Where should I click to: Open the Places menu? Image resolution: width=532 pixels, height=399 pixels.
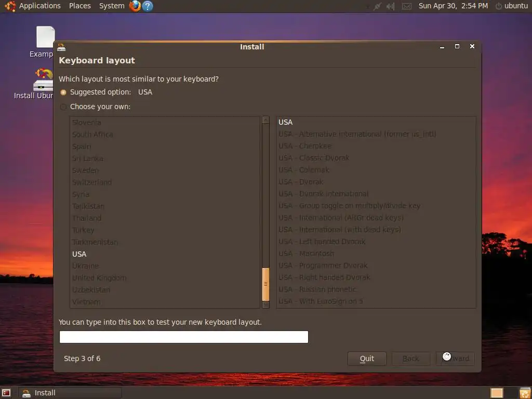click(79, 6)
